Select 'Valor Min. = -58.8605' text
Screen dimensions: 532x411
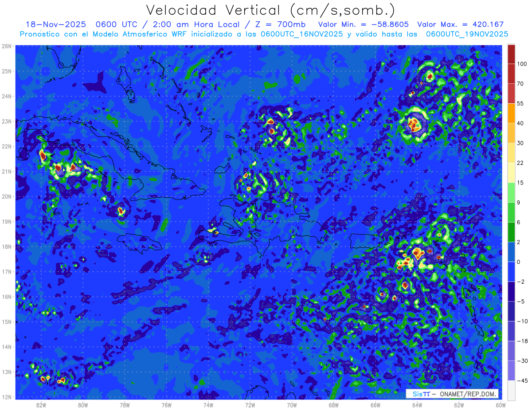(x=363, y=24)
